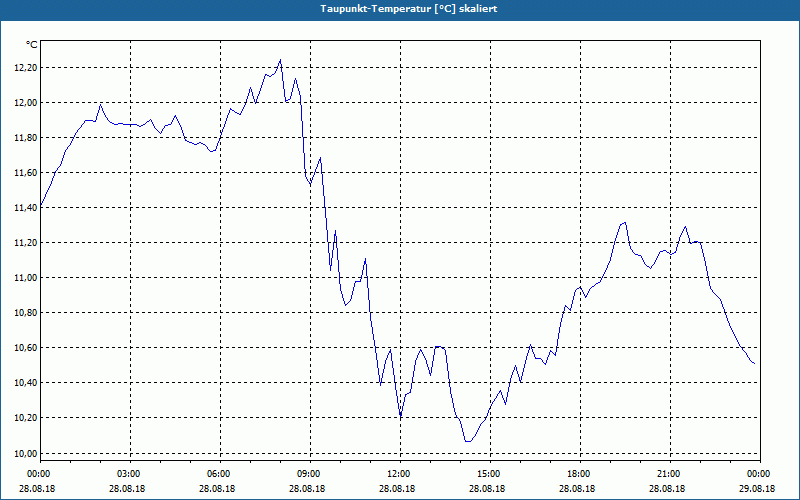
Task: Click the 15:00 time label on the x-axis
Action: point(490,474)
